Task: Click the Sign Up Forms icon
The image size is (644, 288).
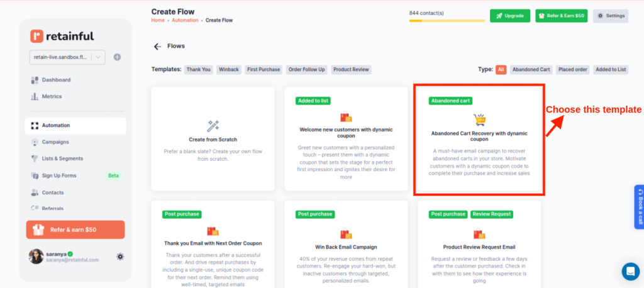Action: coord(35,176)
